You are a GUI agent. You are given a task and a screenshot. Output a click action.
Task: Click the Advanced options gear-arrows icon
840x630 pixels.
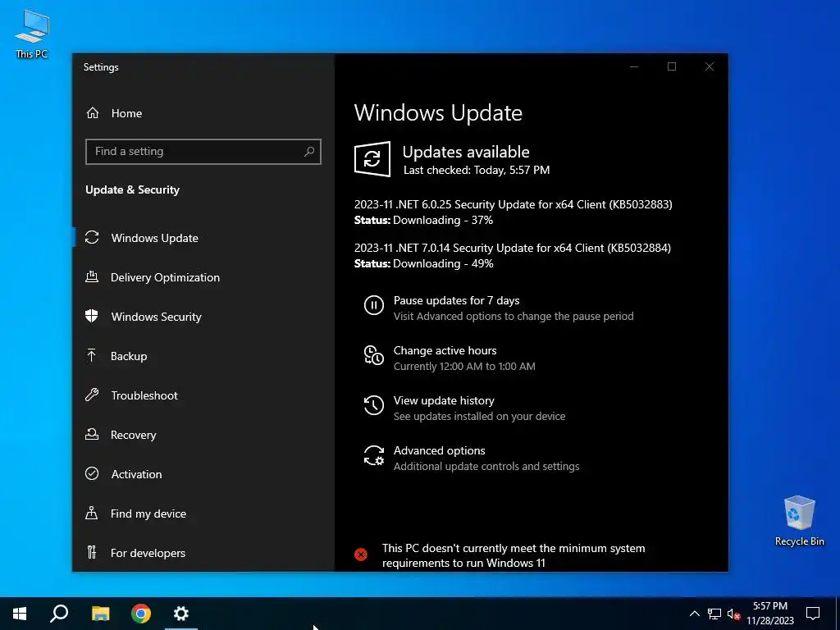click(374, 456)
